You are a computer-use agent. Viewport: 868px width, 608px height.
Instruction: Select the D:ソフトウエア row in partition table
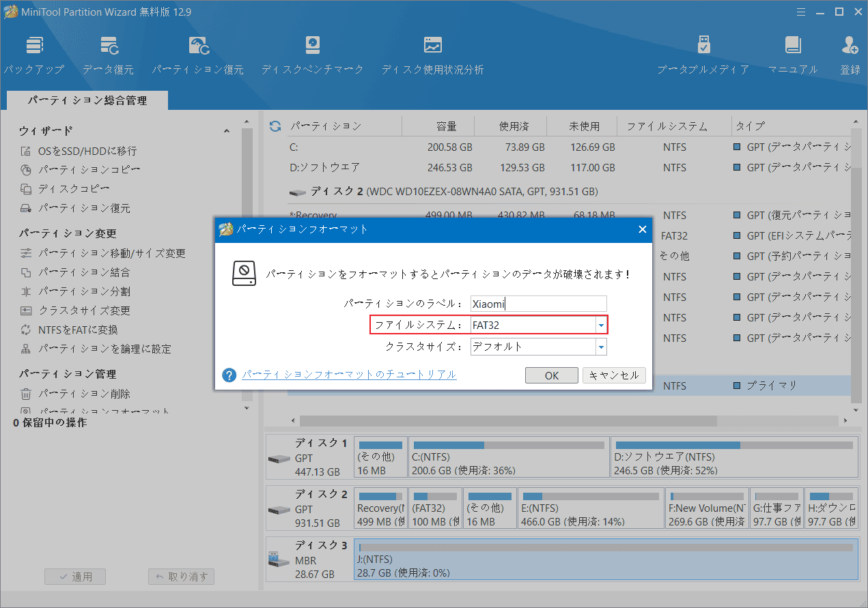pyautogui.click(x=569, y=167)
